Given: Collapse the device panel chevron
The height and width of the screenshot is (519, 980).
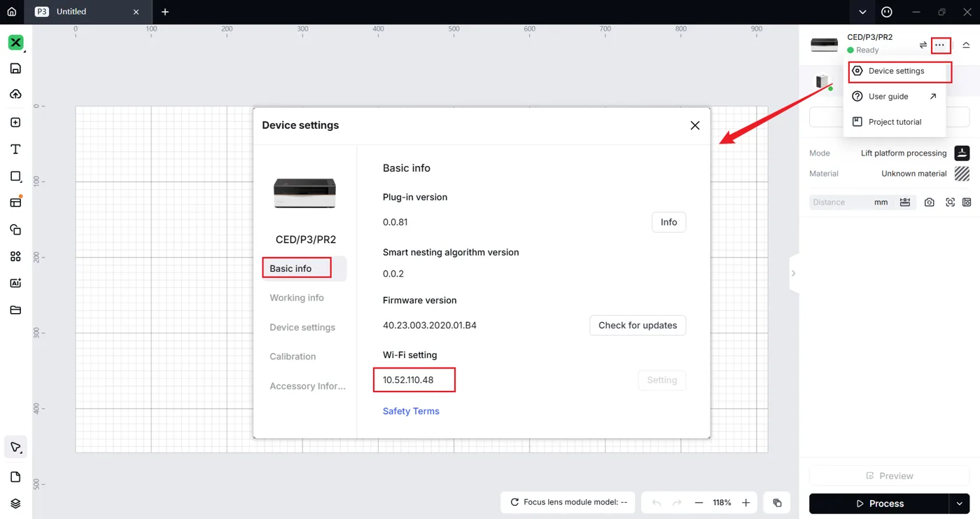Looking at the screenshot, I should point(966,45).
